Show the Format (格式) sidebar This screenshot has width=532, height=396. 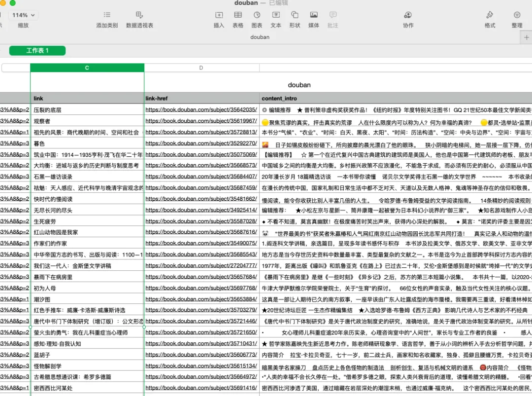[x=490, y=15]
